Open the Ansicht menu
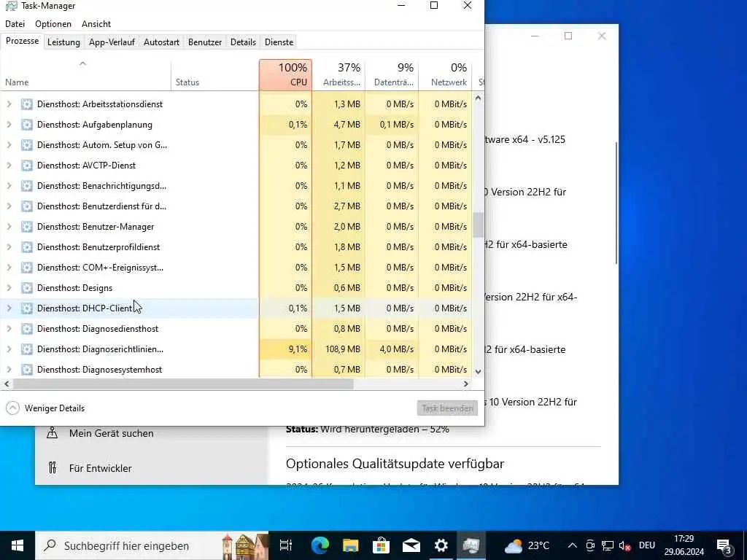Viewport: 747px width, 560px height. 96,24
